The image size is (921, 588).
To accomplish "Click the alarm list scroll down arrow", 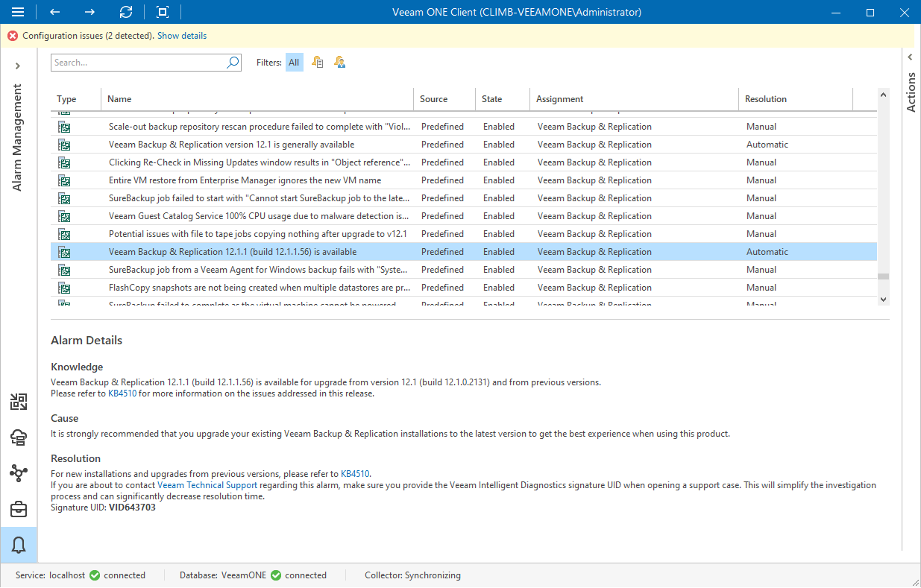I will tap(884, 299).
